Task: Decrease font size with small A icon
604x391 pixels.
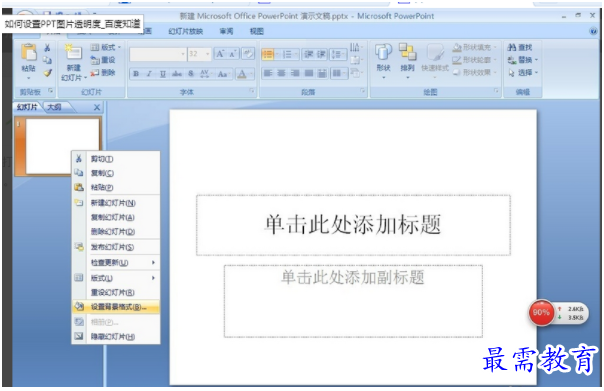Action: click(233, 54)
